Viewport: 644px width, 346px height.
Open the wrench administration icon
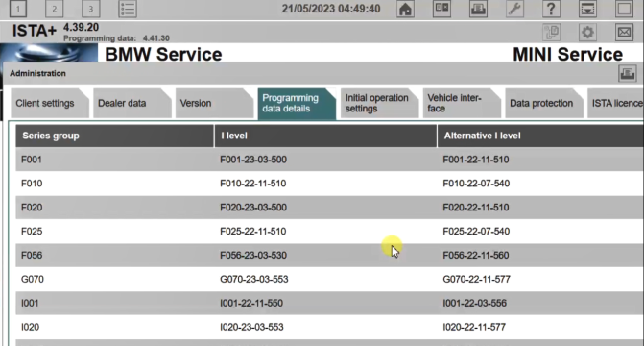[x=514, y=9]
